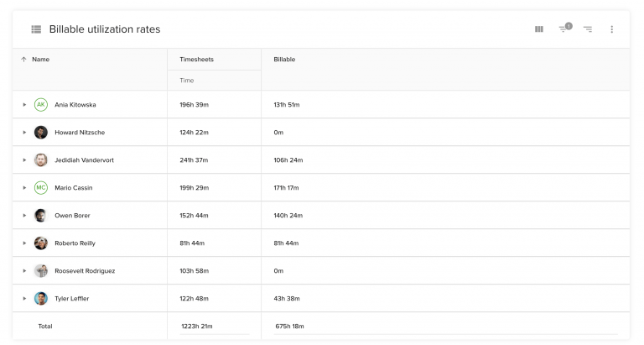Screen dimensions: 644x345
Task: Click the Billable column header
Action: click(284, 60)
